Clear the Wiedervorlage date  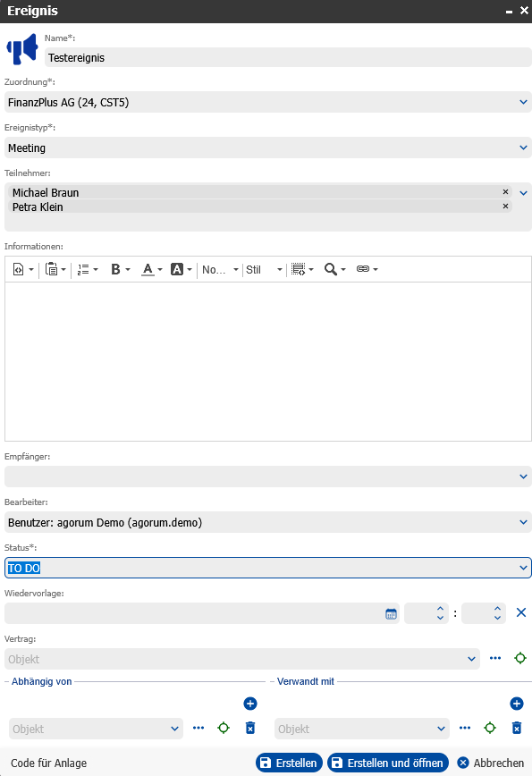click(521, 612)
